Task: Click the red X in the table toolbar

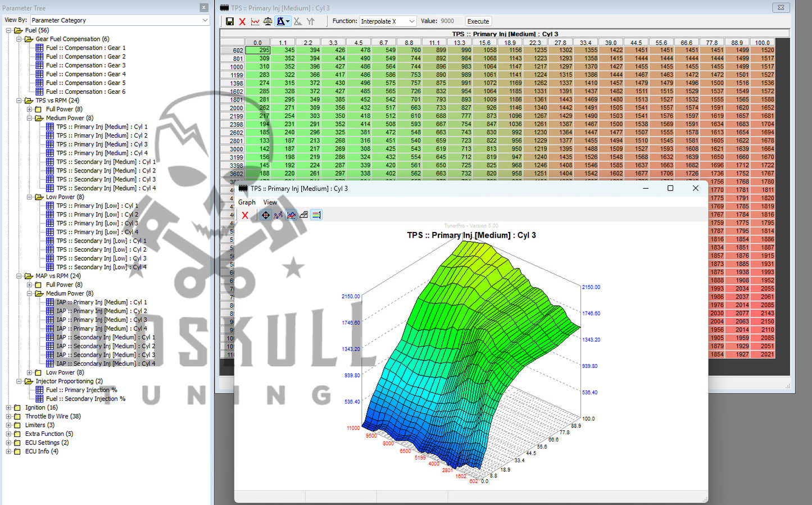Action: pyautogui.click(x=242, y=21)
